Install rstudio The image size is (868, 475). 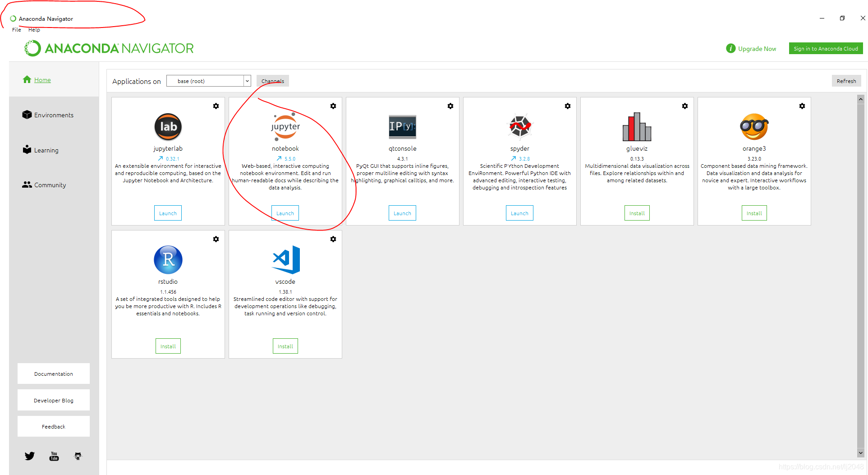[168, 346]
